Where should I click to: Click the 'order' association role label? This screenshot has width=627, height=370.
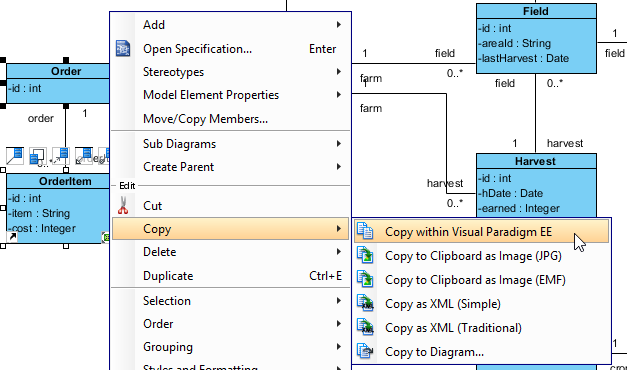click(x=41, y=118)
